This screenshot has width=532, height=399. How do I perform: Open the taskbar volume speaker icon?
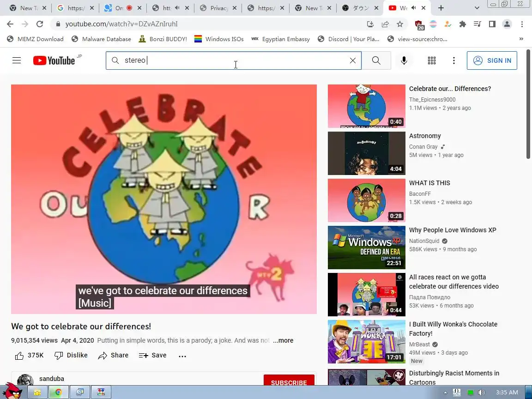click(x=481, y=393)
